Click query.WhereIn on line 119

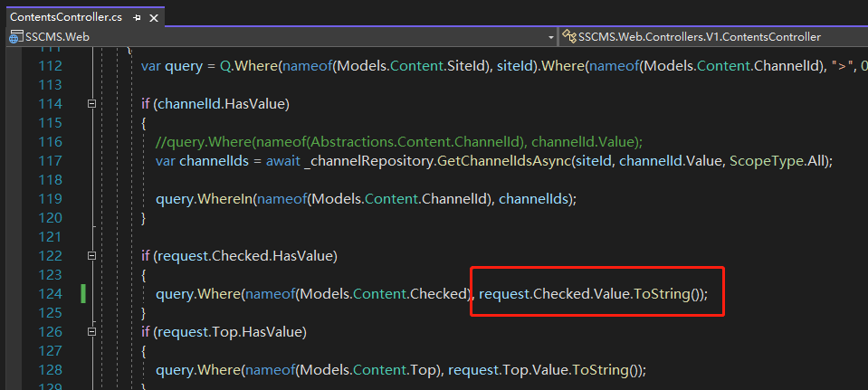[205, 198]
